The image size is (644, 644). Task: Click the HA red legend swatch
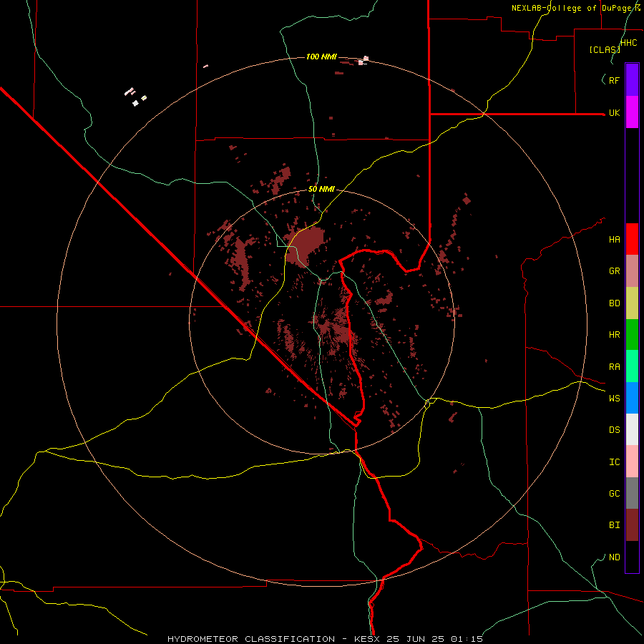tap(632, 239)
